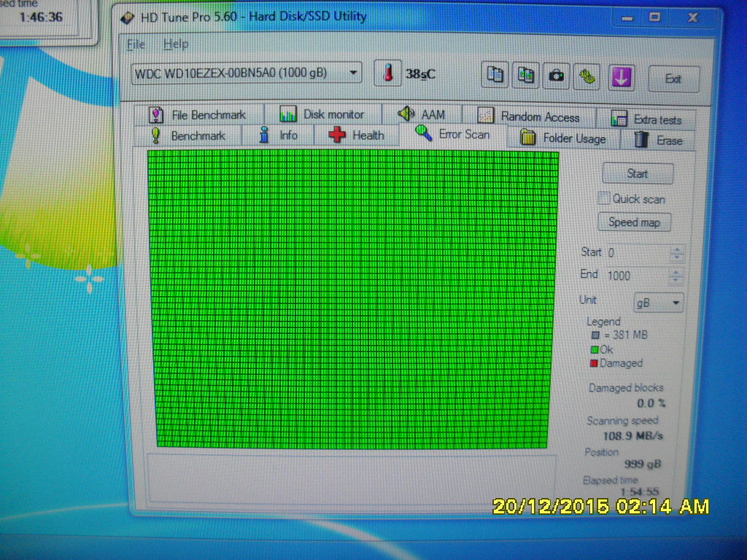Click the End value spinner arrows
Screen dimensions: 747x560
pos(676,276)
